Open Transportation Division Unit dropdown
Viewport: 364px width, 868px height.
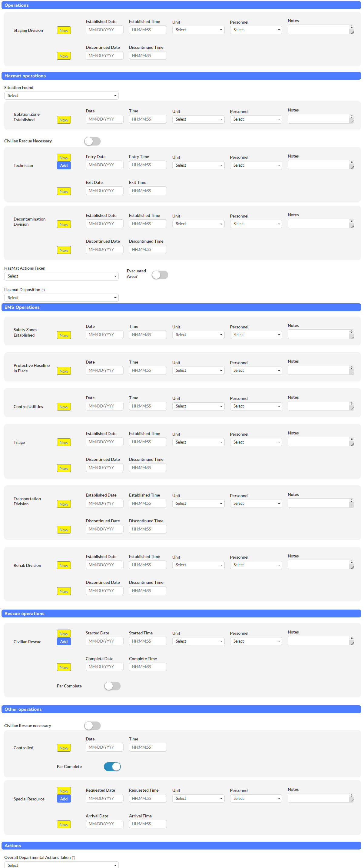click(x=198, y=504)
